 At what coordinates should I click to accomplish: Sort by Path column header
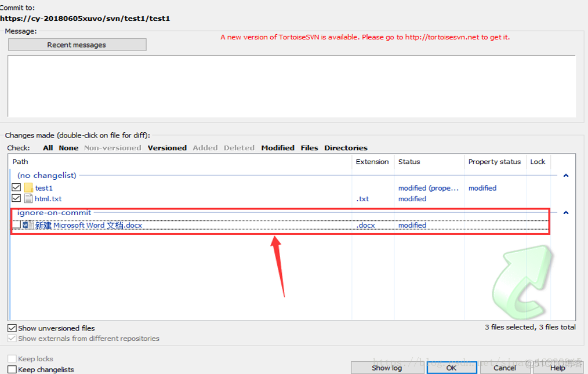[180, 162]
